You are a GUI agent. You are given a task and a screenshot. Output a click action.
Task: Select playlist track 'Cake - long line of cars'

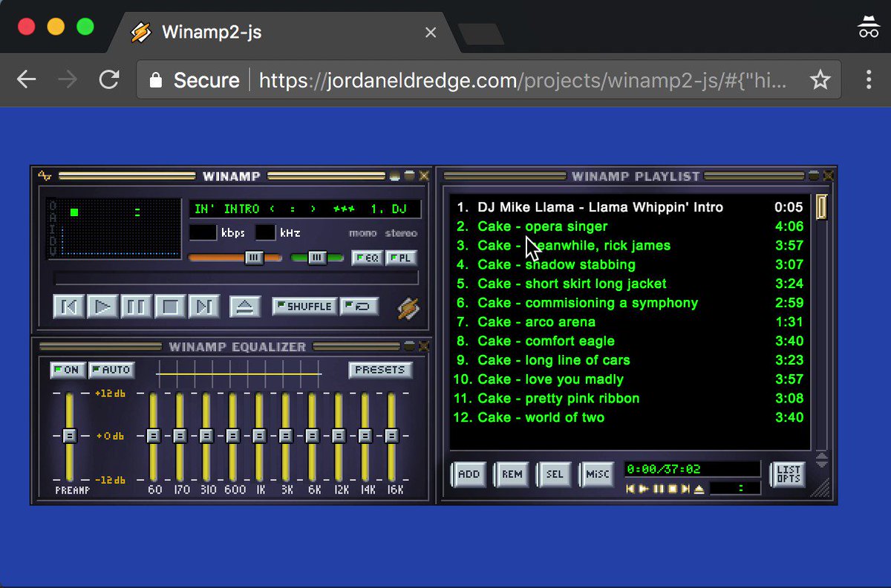click(628, 360)
